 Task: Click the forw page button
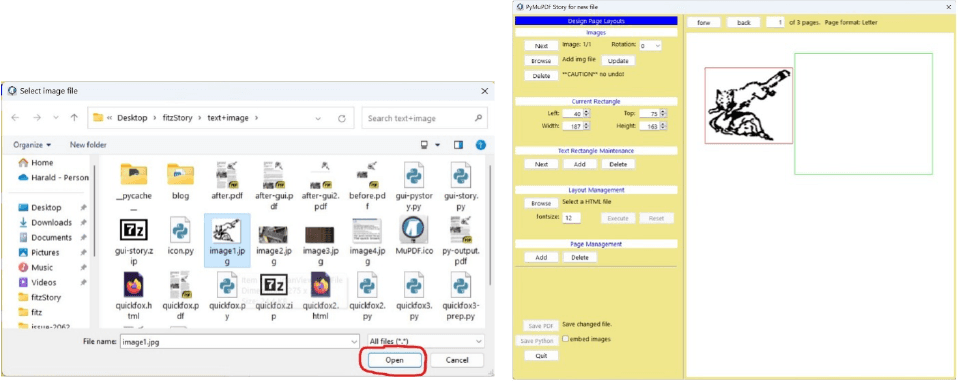[704, 23]
